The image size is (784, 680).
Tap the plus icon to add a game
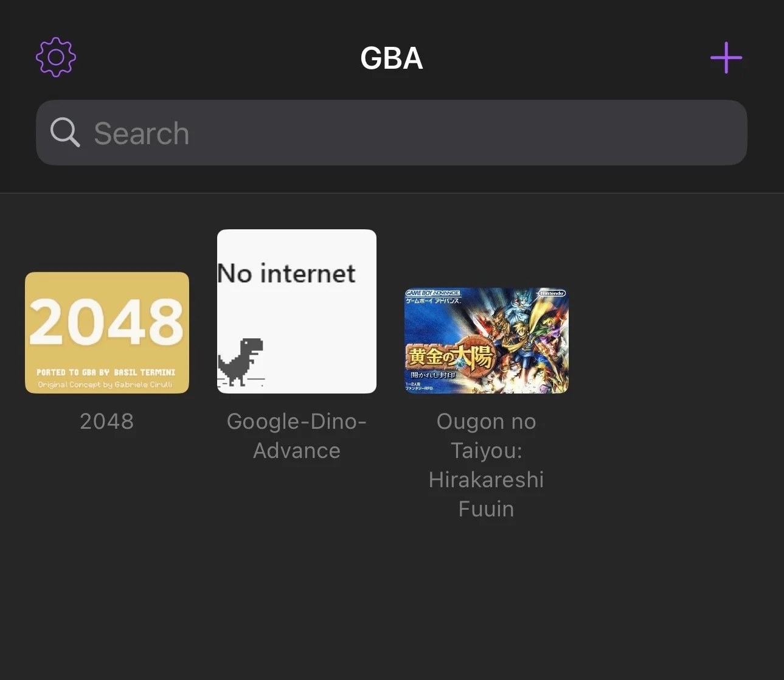coord(726,58)
